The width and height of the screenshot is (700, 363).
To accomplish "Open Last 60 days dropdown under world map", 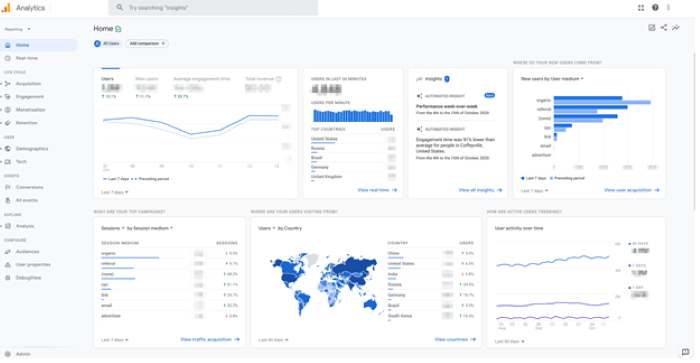I will [x=273, y=340].
